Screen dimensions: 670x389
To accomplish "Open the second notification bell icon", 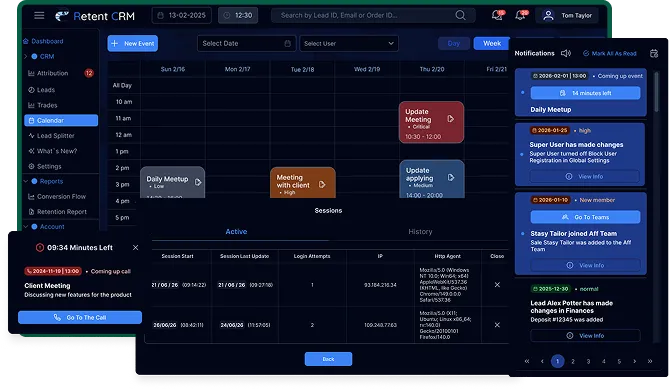I will 521,15.
